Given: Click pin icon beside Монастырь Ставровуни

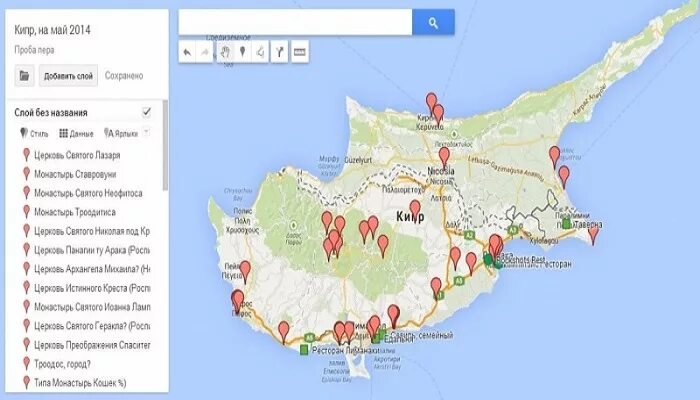Looking at the screenshot, I should [26, 174].
